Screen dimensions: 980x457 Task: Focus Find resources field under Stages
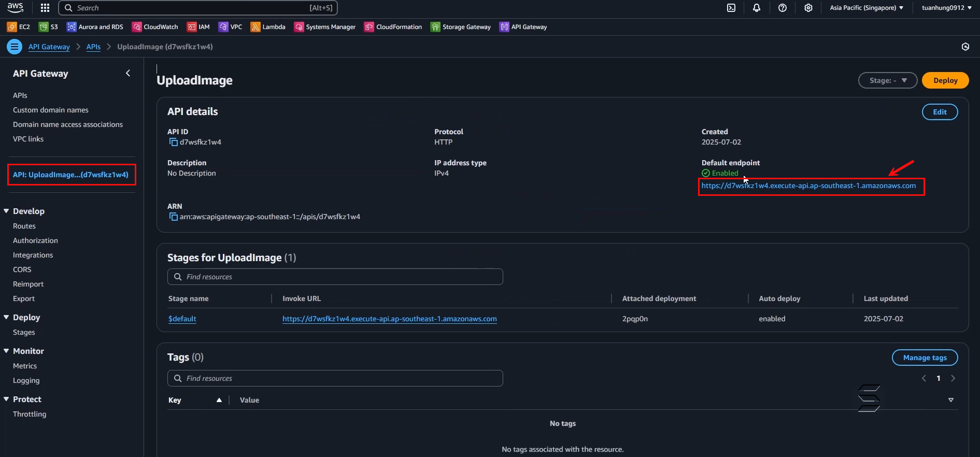335,277
